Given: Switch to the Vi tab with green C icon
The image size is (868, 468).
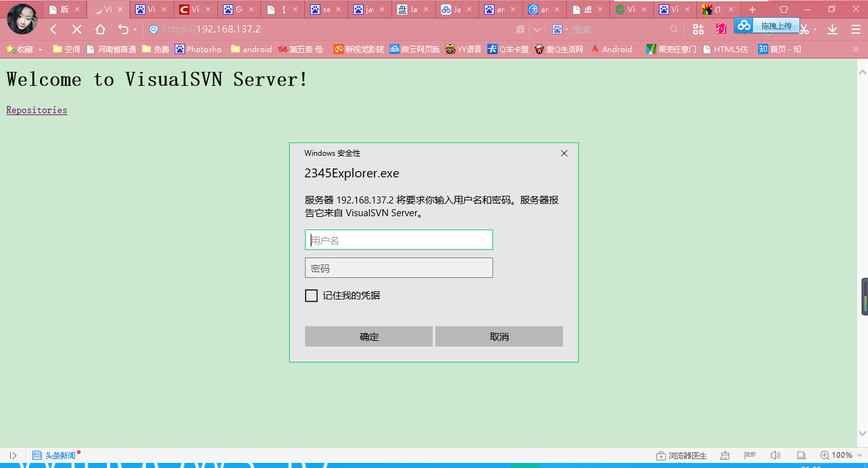Looking at the screenshot, I should coord(632,10).
